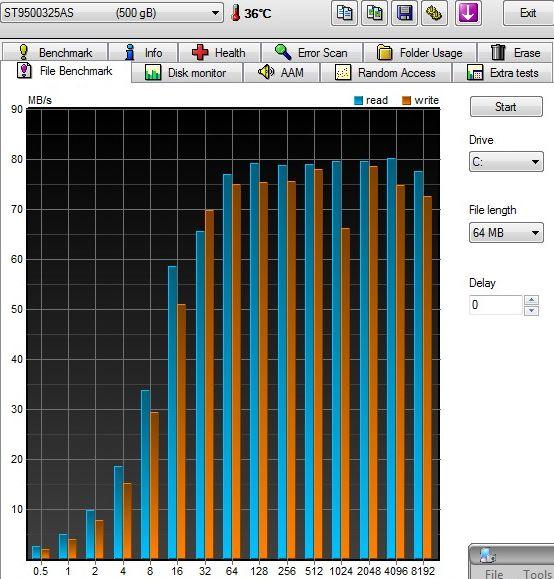554x579 pixels.
Task: Increase Delay with the up arrow
Action: [x=531, y=300]
